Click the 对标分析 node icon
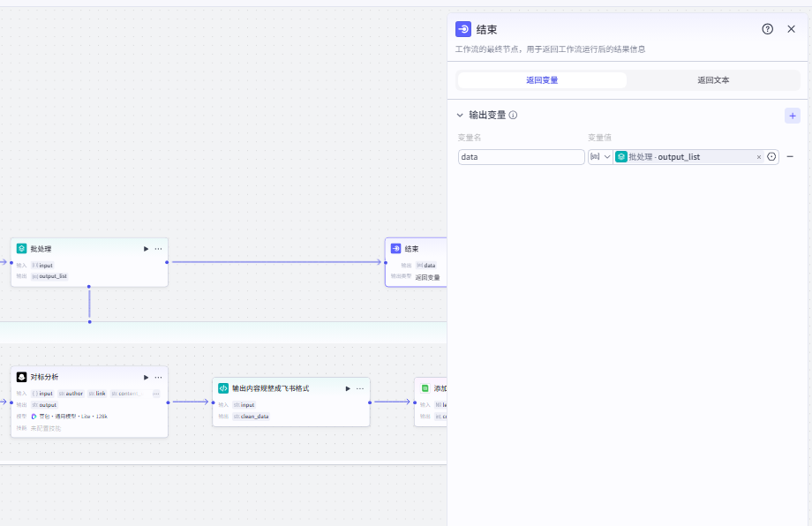Image resolution: width=812 pixels, height=526 pixels. [21, 377]
